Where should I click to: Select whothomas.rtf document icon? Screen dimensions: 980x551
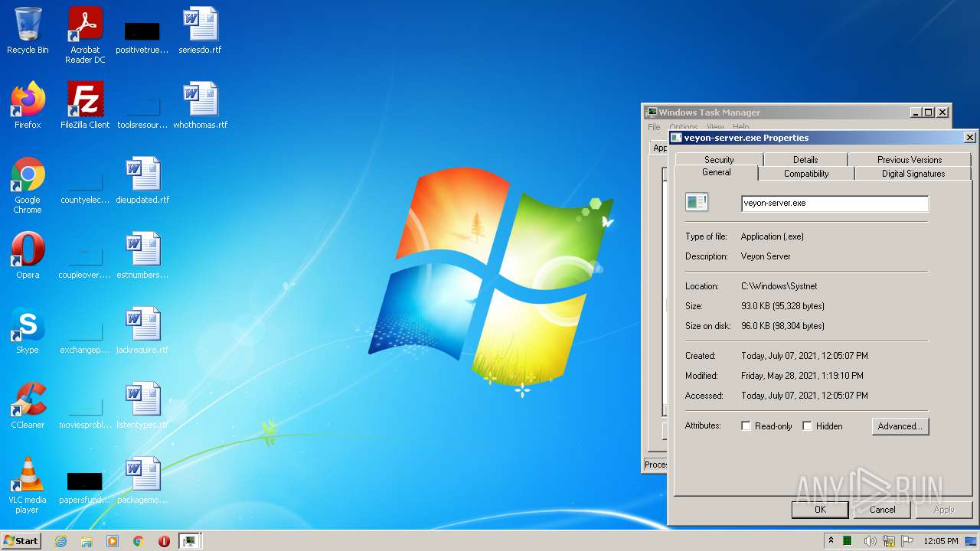click(x=200, y=106)
